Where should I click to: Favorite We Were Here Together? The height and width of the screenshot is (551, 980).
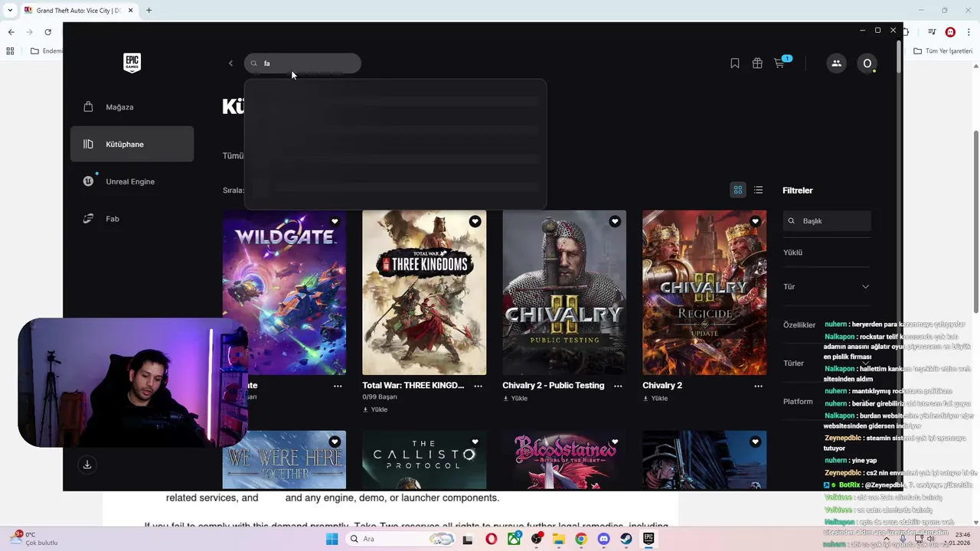tap(335, 442)
